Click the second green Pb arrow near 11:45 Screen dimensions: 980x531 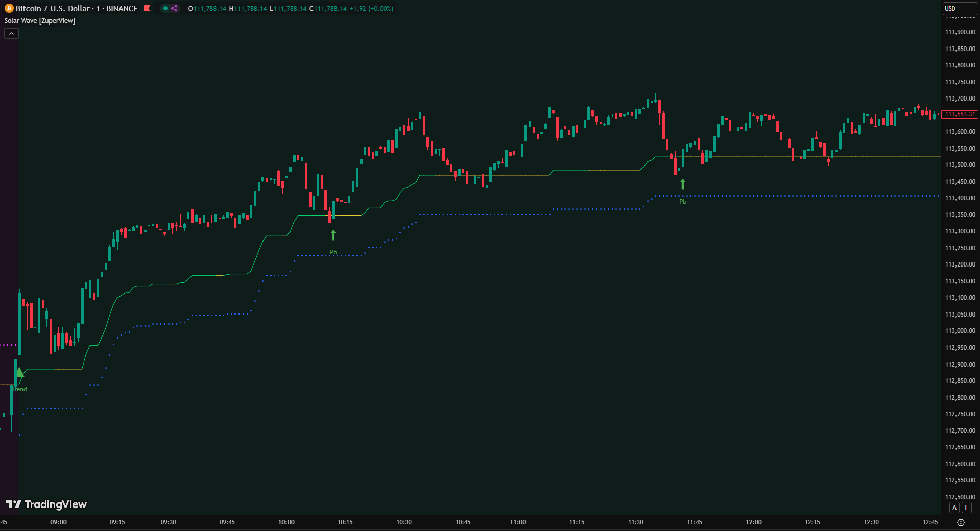683,184
